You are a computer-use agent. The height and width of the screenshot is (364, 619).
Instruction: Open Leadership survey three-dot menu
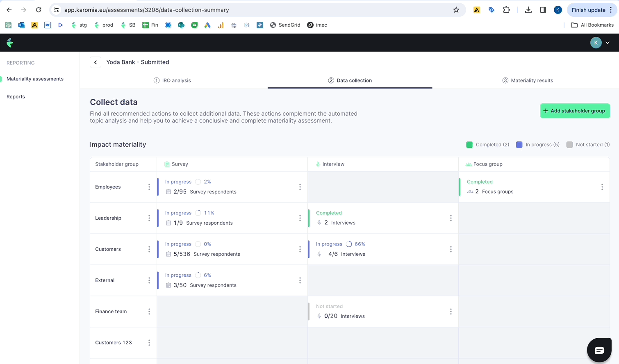(x=300, y=218)
